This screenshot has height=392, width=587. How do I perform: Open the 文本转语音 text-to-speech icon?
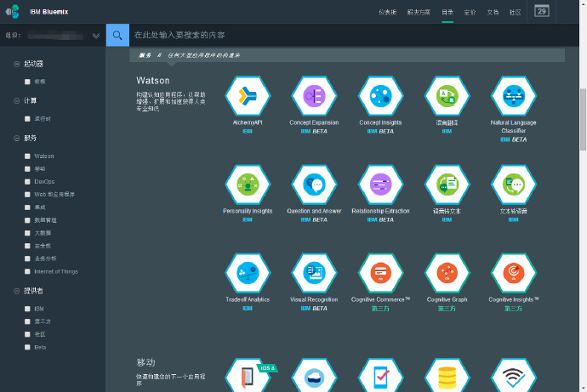pyautogui.click(x=514, y=185)
